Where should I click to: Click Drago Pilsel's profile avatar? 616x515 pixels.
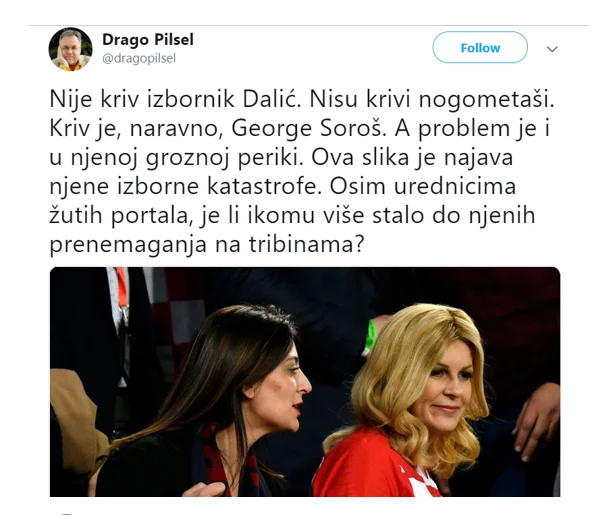tap(71, 49)
